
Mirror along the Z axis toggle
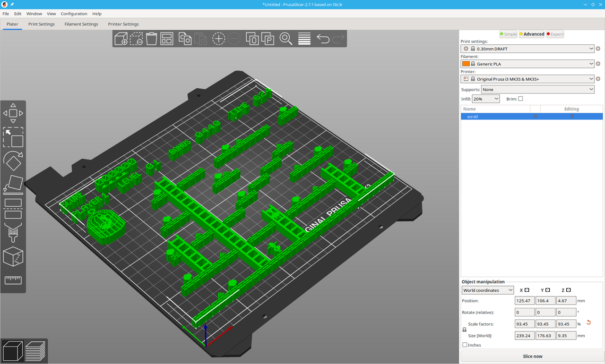(x=568, y=290)
